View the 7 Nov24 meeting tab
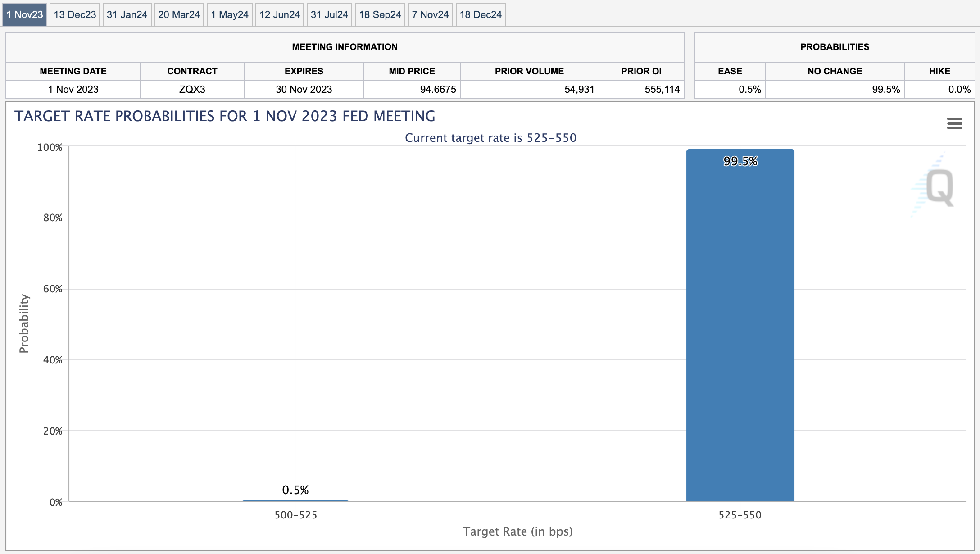The height and width of the screenshot is (554, 980). [x=430, y=15]
